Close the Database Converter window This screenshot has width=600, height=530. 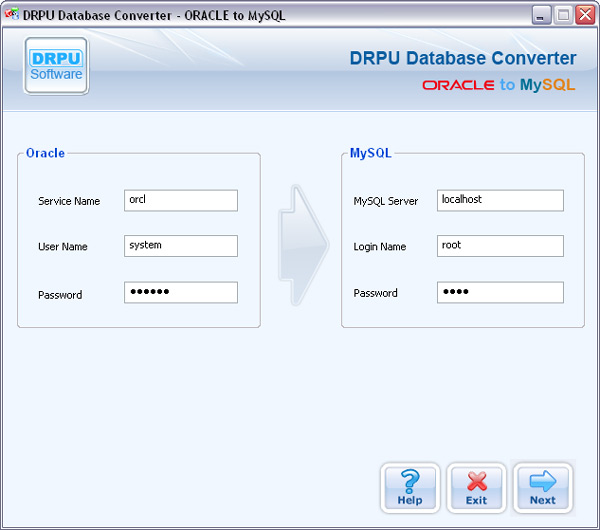tap(585, 15)
